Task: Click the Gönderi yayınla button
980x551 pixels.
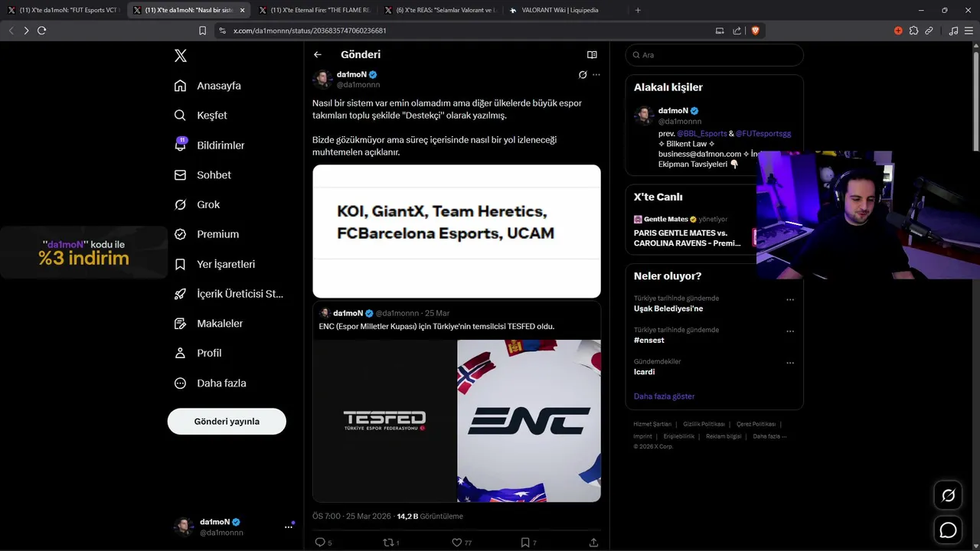Action: 227,422
